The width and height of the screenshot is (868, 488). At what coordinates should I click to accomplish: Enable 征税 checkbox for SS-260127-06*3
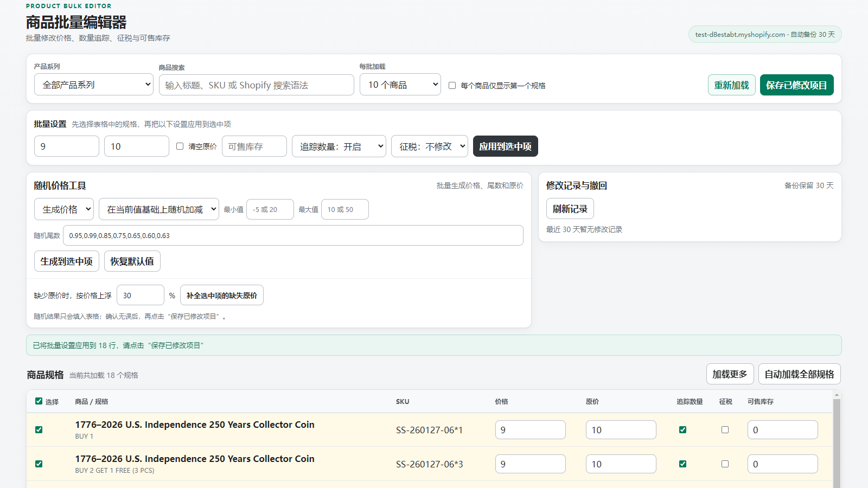(725, 464)
